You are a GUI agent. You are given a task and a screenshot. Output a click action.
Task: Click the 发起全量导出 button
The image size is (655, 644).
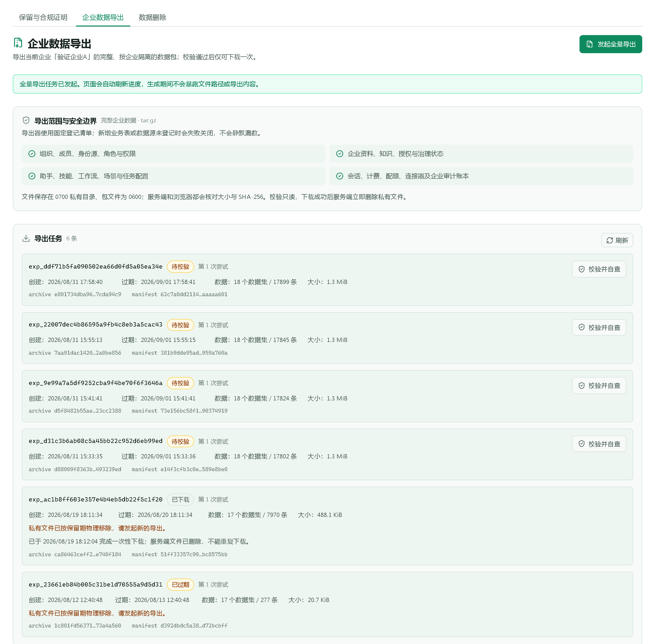[x=610, y=44]
